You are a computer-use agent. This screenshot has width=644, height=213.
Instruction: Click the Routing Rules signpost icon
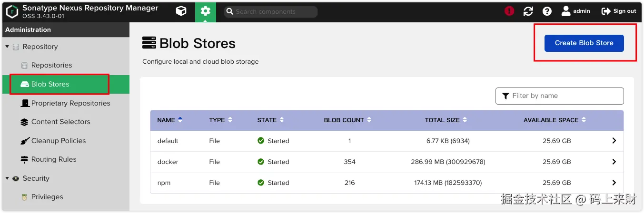[25, 159]
